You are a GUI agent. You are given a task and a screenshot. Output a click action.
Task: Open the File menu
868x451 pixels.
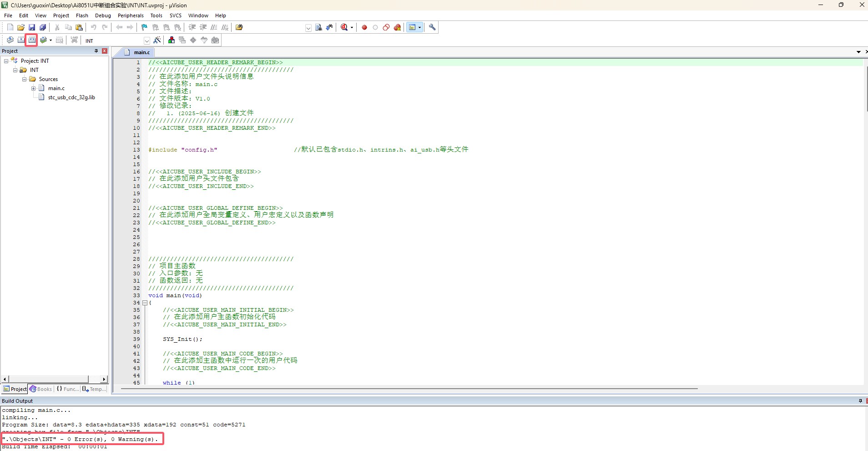point(8,15)
